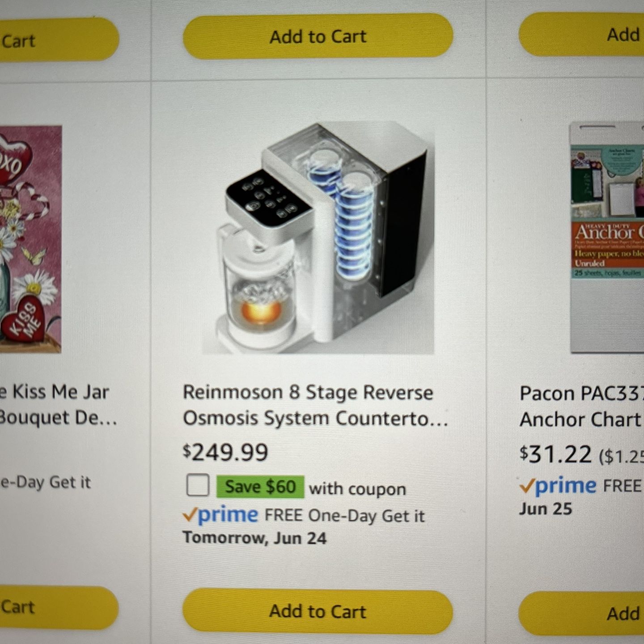Viewport: 644px width, 644px height.
Task: Click 'FREE One-Day Get it' delivery text
Action: (344, 516)
